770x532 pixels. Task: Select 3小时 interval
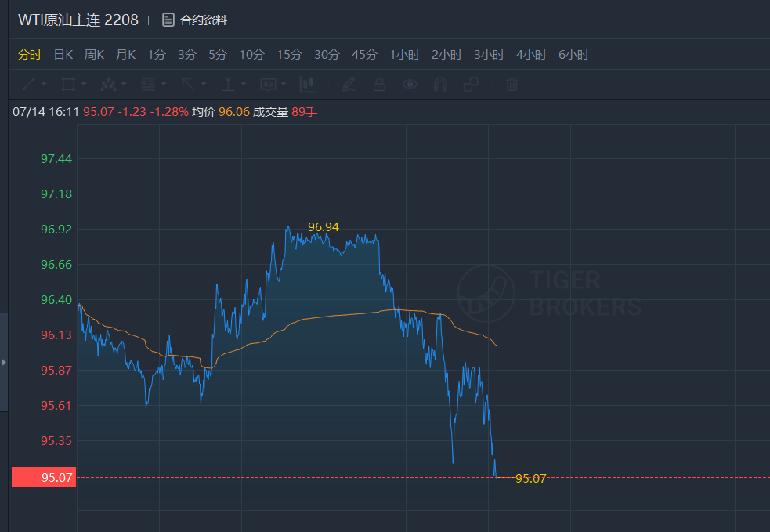(489, 55)
